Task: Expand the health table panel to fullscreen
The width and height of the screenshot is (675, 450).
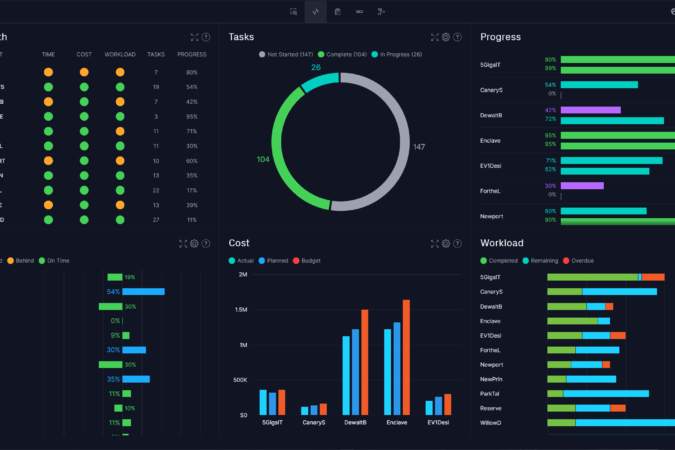Action: (x=195, y=37)
